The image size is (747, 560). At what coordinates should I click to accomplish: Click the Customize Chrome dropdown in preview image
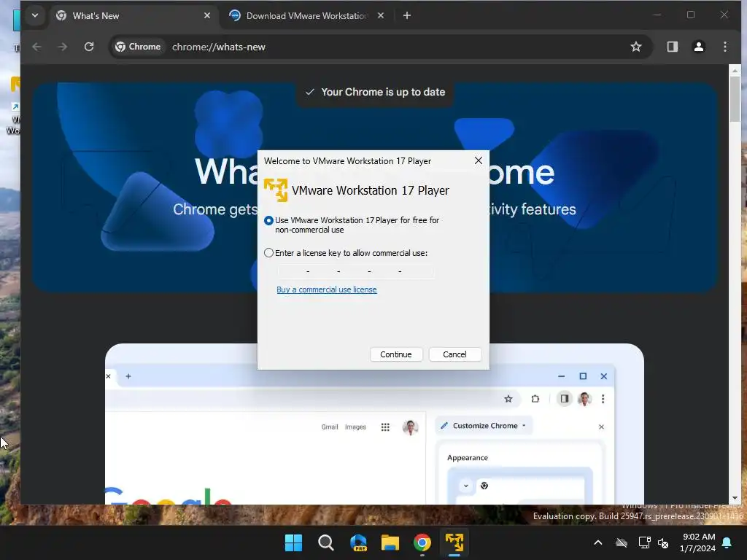point(484,426)
